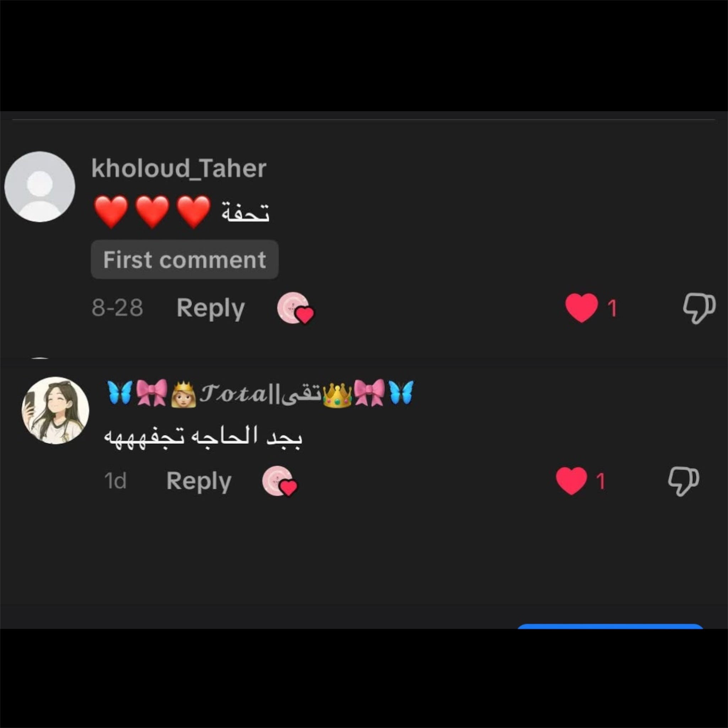Viewport: 728px width, 728px height.
Task: Tap creator-liked pink badge beside 1d Reply
Action: coord(280,481)
